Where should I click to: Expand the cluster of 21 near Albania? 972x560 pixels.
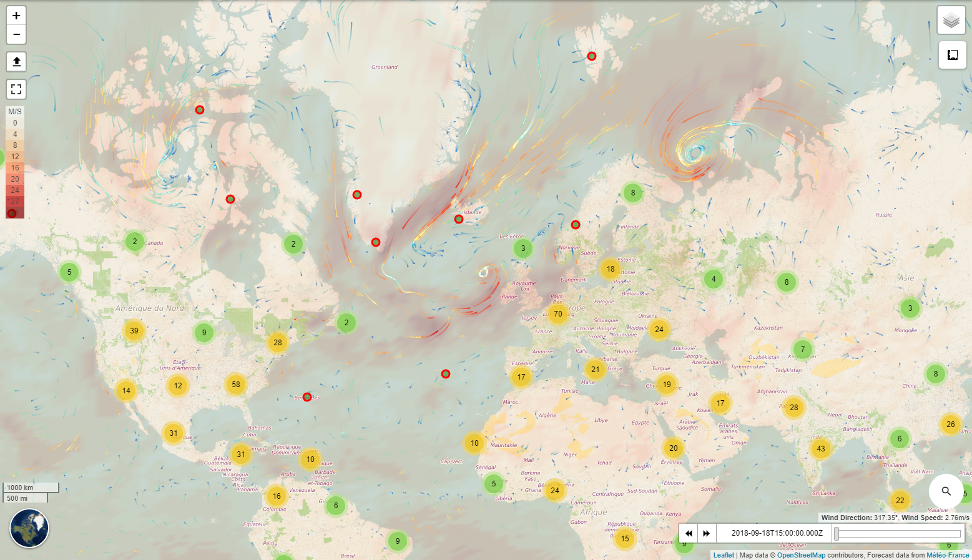[x=596, y=370]
